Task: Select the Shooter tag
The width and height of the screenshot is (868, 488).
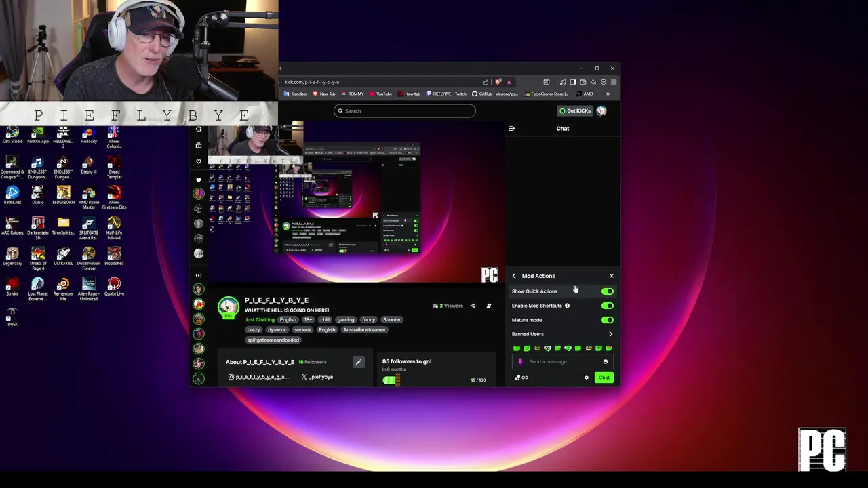Action: click(x=392, y=319)
